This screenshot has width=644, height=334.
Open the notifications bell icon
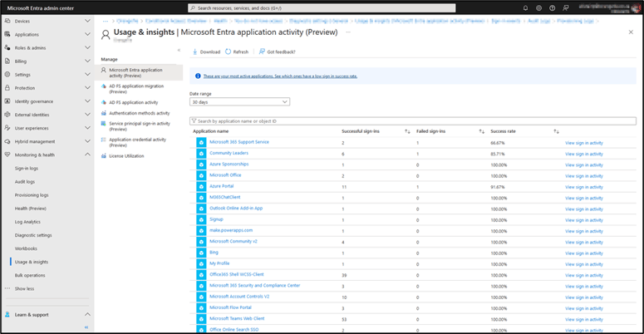(525, 7)
